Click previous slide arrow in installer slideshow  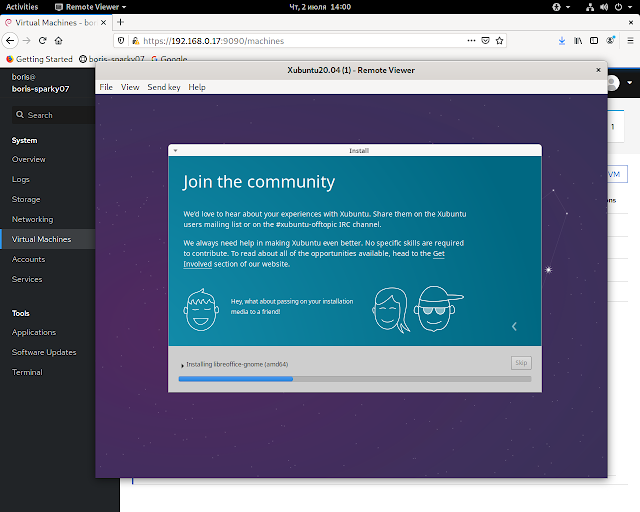[514, 326]
